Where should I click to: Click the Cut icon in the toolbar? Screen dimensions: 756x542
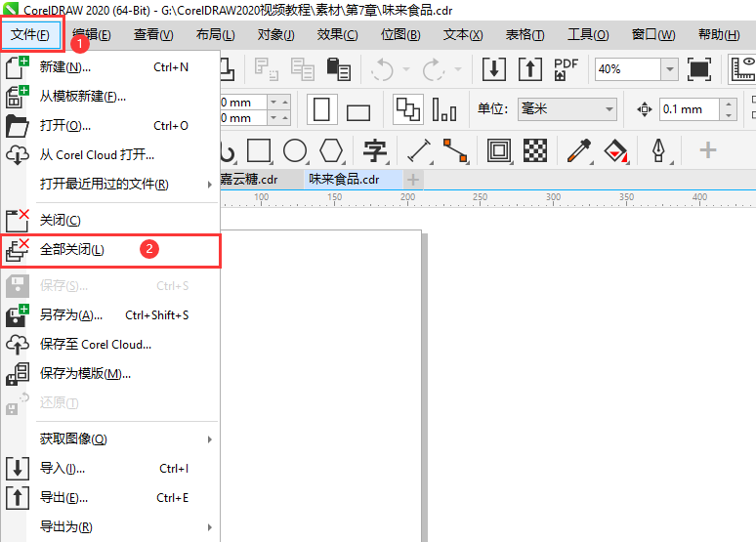coord(267,69)
